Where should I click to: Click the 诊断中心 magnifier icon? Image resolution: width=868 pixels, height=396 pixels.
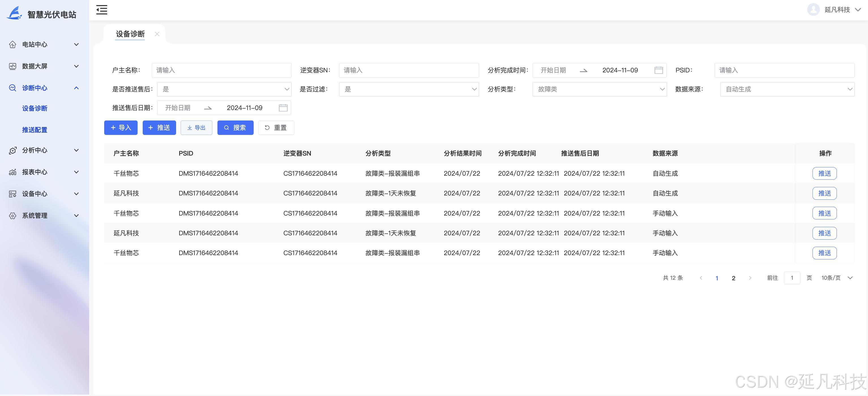click(12, 88)
